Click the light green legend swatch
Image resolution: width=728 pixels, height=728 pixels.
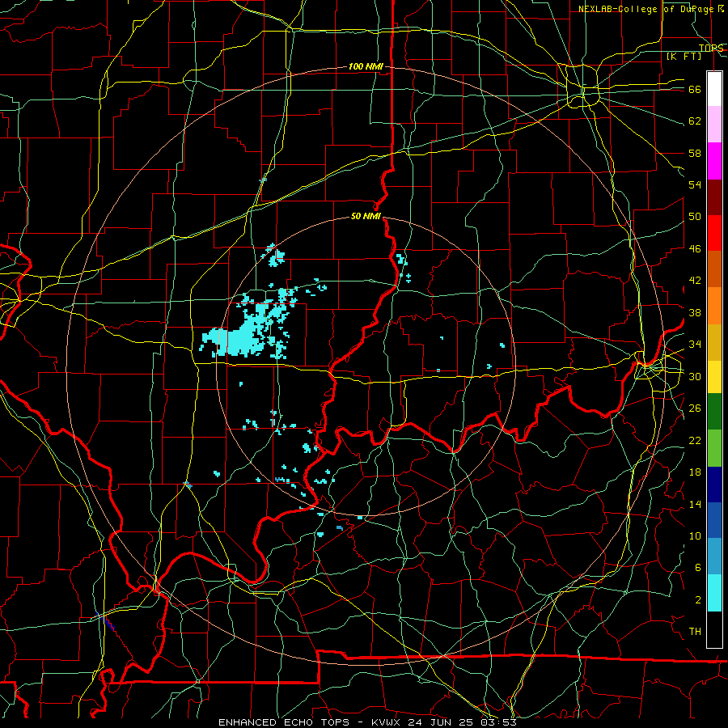pos(714,448)
